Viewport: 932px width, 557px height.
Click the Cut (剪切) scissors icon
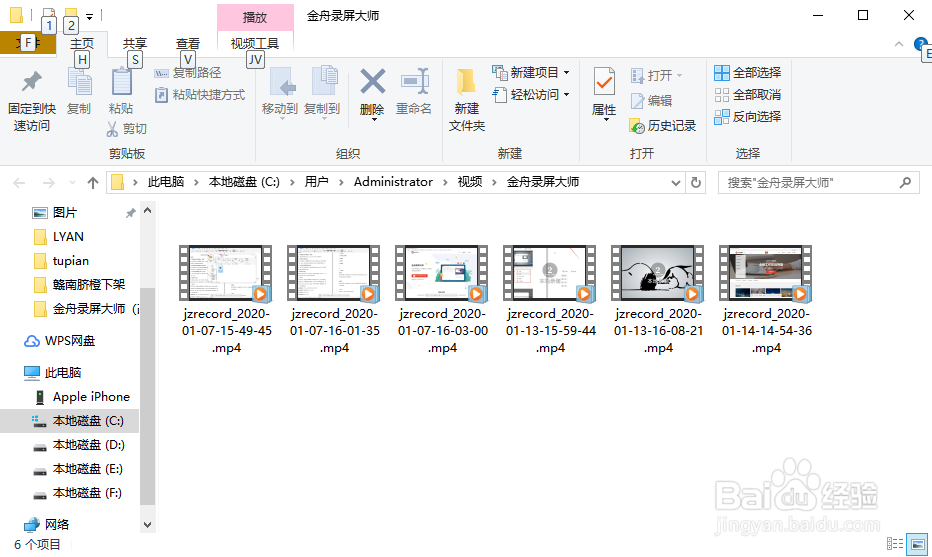click(x=112, y=129)
